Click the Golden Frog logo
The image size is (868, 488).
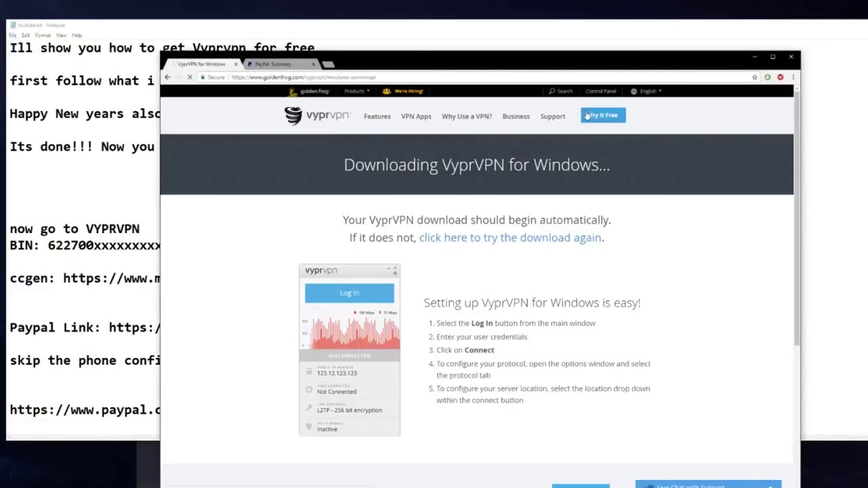point(309,91)
